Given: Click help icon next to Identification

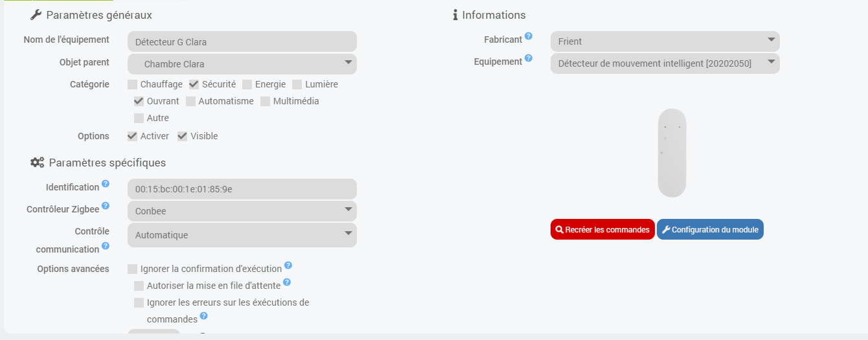Looking at the screenshot, I should (x=106, y=184).
